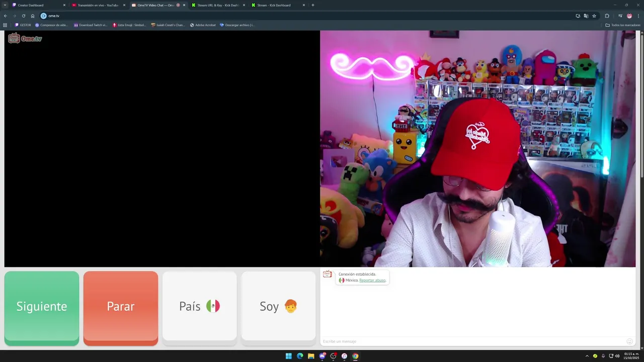644x362 pixels.
Task: Open the music app in taskbar
Action: click(344, 356)
